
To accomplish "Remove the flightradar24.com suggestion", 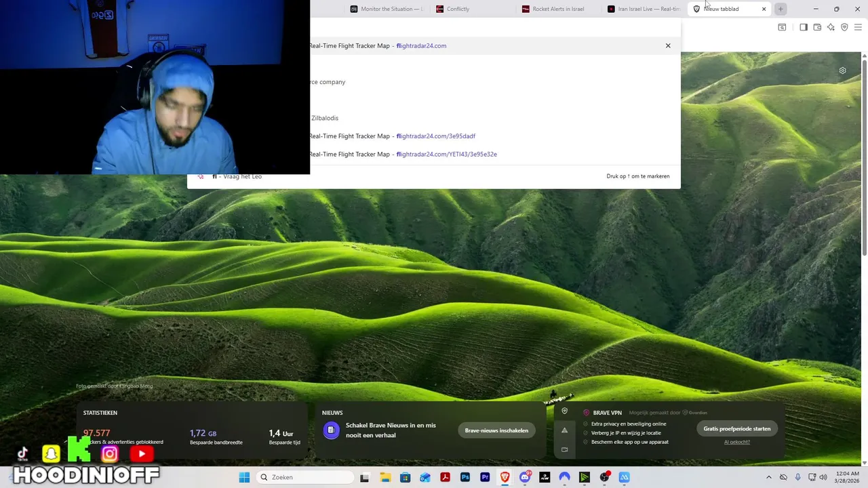I will [x=668, y=45].
